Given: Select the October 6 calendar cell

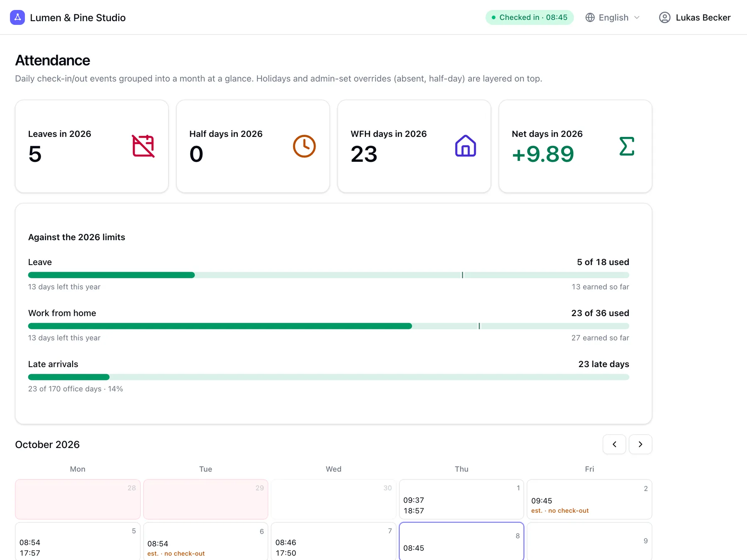Looking at the screenshot, I should [x=205, y=541].
